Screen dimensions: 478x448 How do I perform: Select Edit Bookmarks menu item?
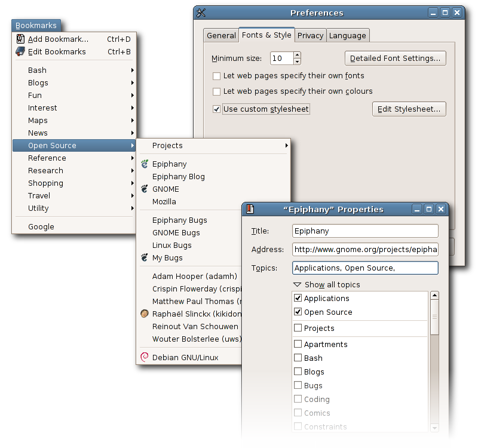point(74,51)
